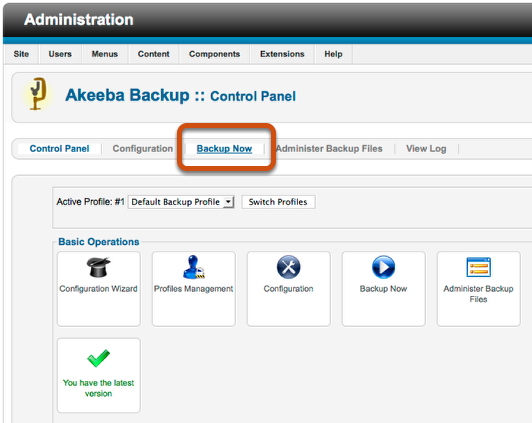Click the Switch Profiles button
The height and width of the screenshot is (423, 532).
(x=278, y=202)
